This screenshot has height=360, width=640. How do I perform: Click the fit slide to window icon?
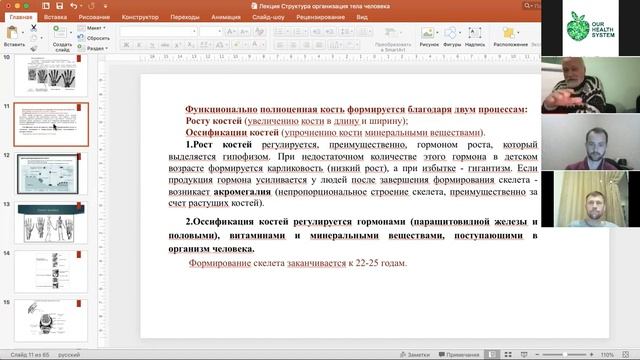[x=626, y=355]
